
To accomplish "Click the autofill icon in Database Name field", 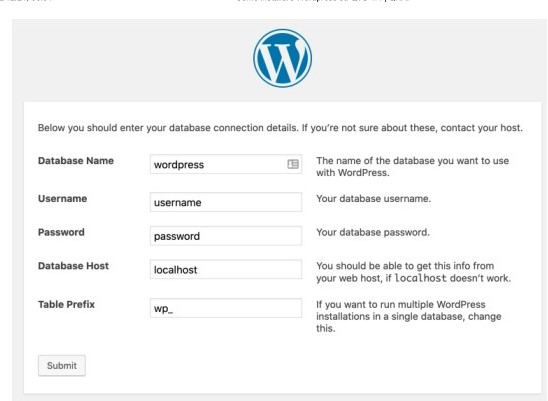I will coord(293,164).
